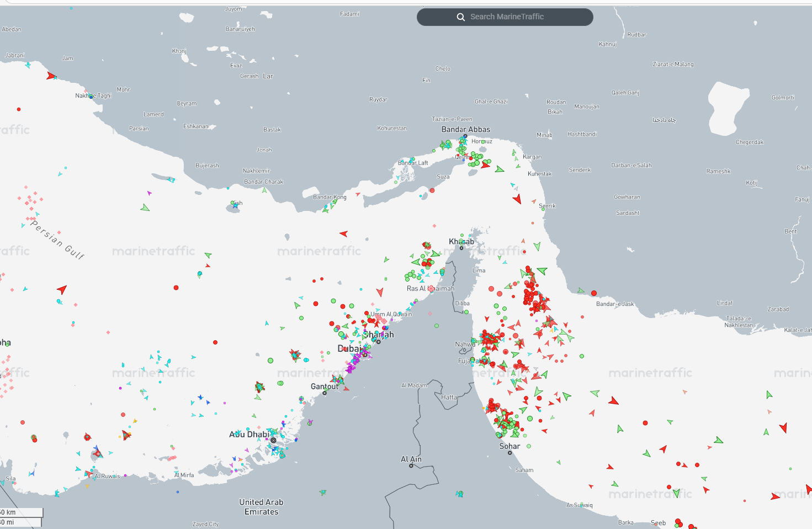Click the Dibba label
This screenshot has width=812, height=529.
coord(463,303)
